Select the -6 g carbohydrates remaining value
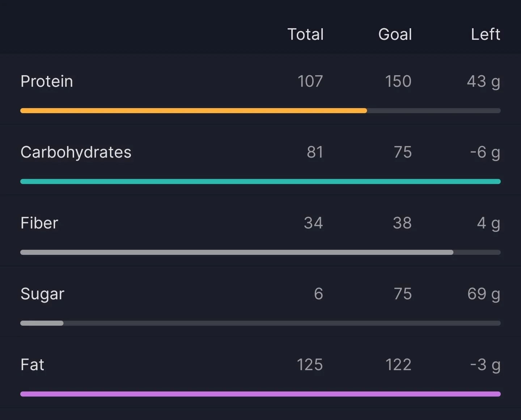This screenshot has width=521, height=420. pyautogui.click(x=485, y=153)
